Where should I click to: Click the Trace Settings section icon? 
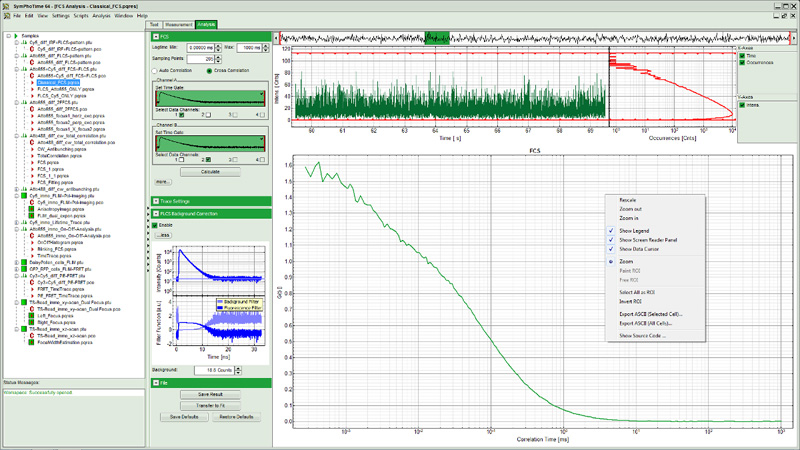155,201
